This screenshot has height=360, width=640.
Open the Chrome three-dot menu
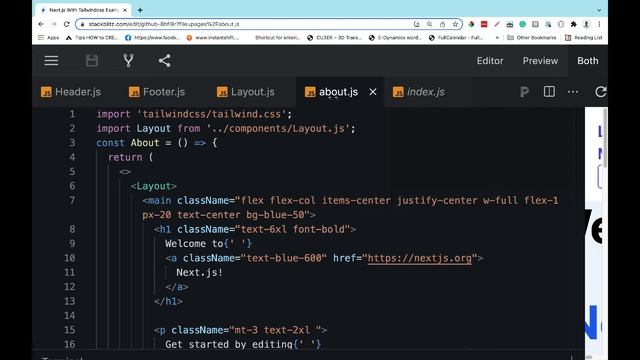599,24
